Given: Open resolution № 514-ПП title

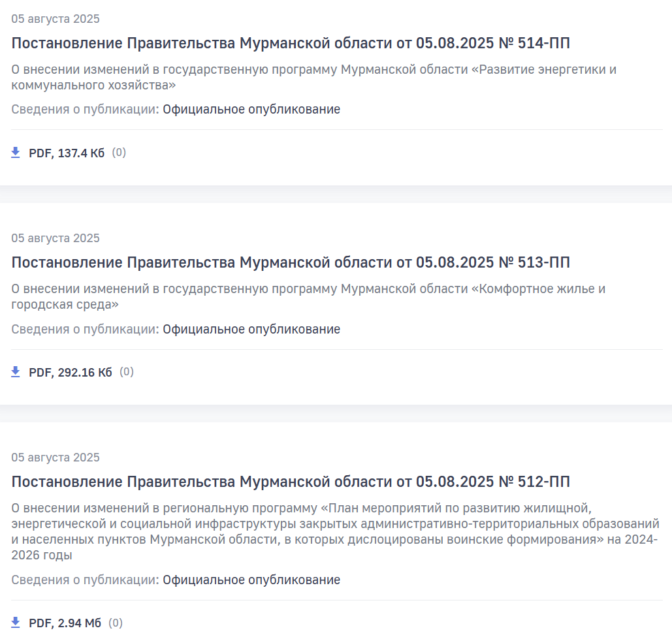Looking at the screenshot, I should pyautogui.click(x=291, y=43).
